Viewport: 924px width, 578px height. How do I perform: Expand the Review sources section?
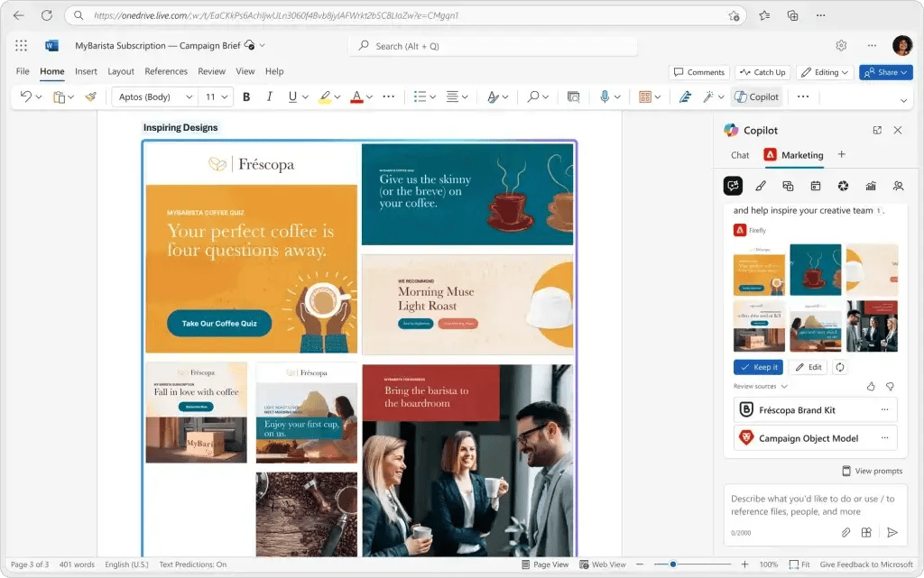[x=760, y=386]
